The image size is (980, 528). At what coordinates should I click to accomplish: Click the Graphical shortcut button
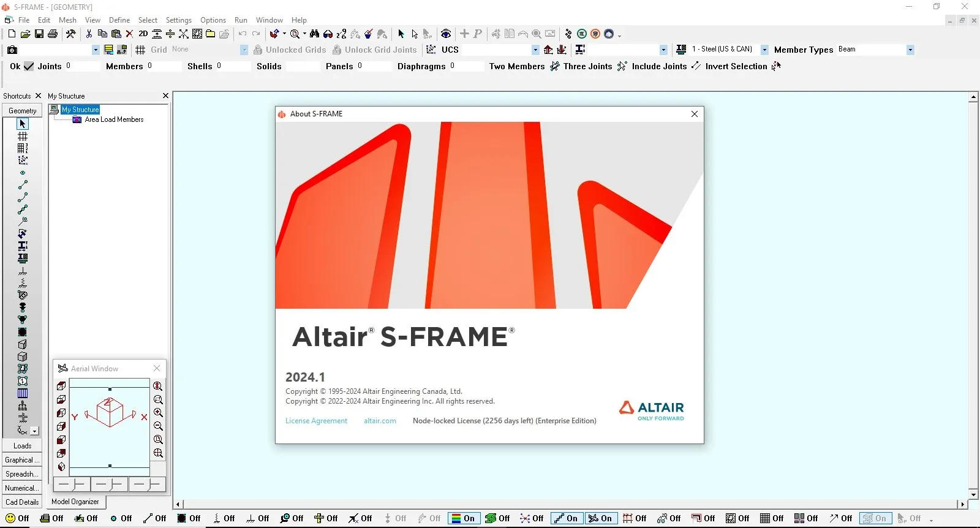point(22,460)
